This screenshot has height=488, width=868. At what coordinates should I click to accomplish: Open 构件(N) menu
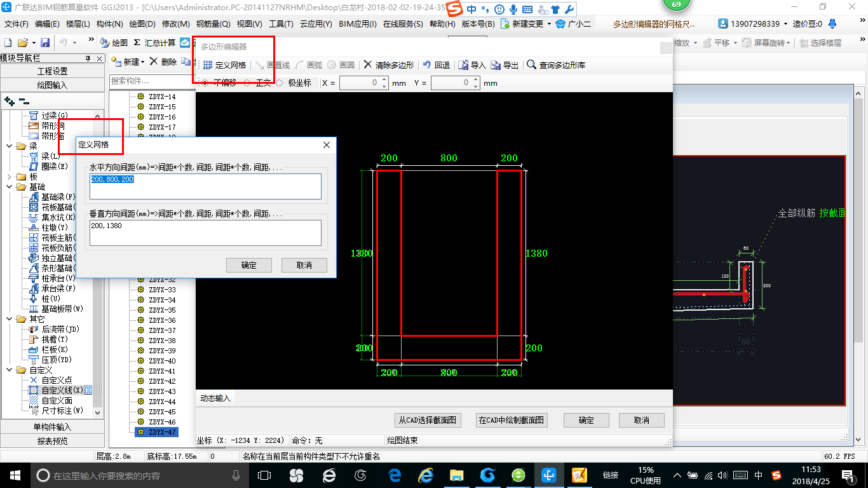point(110,24)
